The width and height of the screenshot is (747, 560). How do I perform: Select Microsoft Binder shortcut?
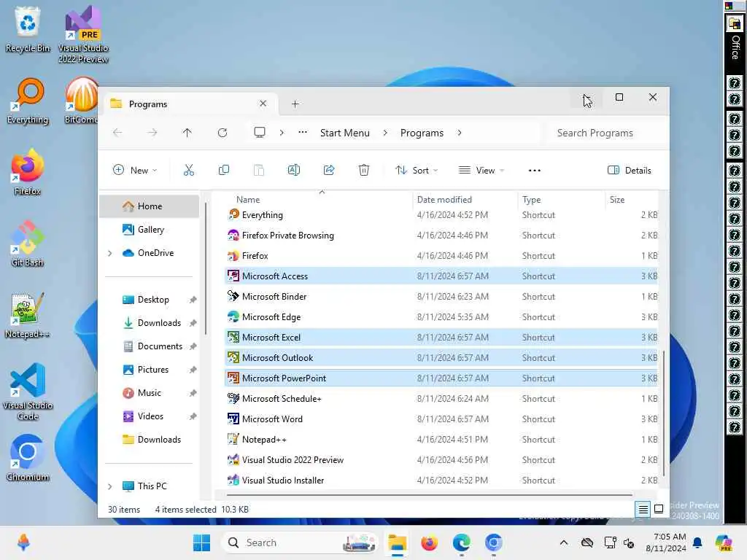[x=441, y=297]
